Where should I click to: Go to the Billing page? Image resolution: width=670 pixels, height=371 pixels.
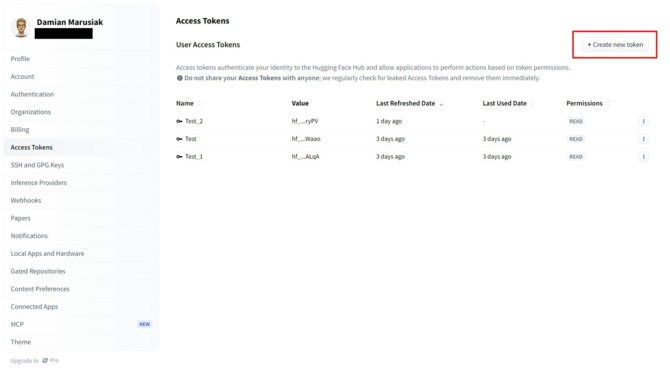[x=81, y=130]
